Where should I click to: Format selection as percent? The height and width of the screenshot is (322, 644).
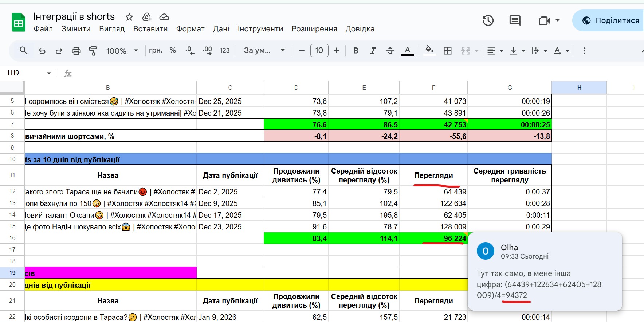[173, 50]
